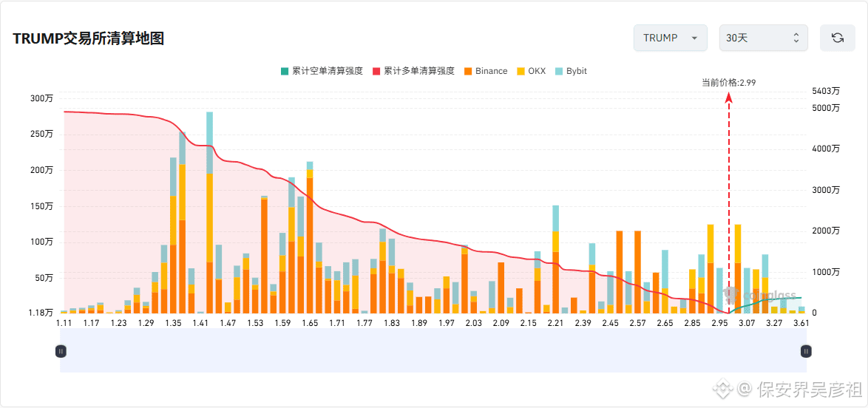The image size is (868, 408).
Task: Click the x-axis label 1.53
Action: click(255, 323)
